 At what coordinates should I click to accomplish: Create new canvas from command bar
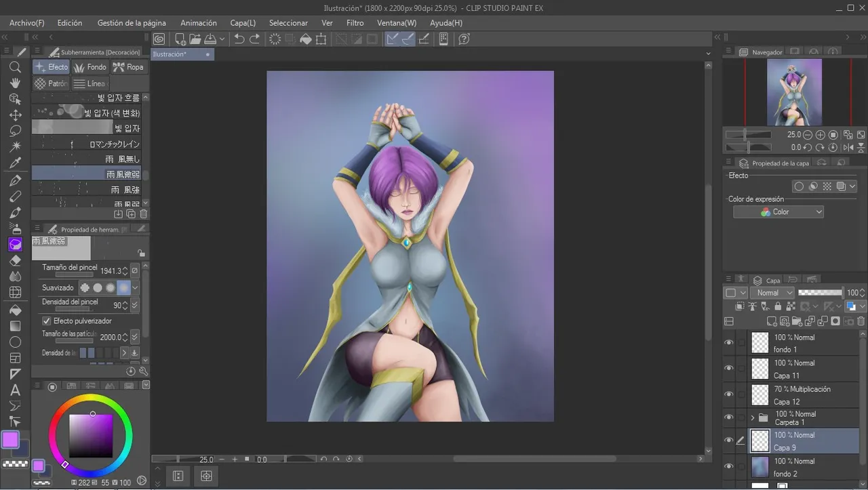click(180, 39)
